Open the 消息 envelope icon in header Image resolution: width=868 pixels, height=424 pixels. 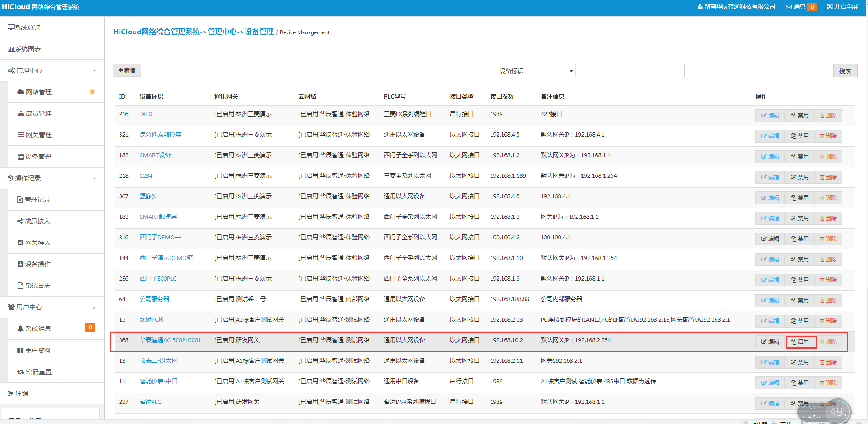[789, 7]
